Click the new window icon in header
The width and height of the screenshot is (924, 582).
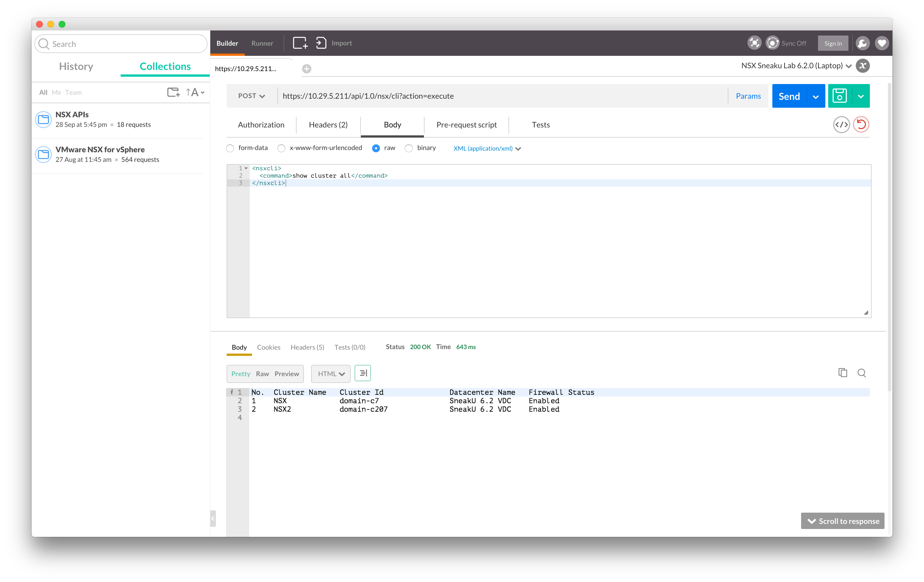(300, 43)
